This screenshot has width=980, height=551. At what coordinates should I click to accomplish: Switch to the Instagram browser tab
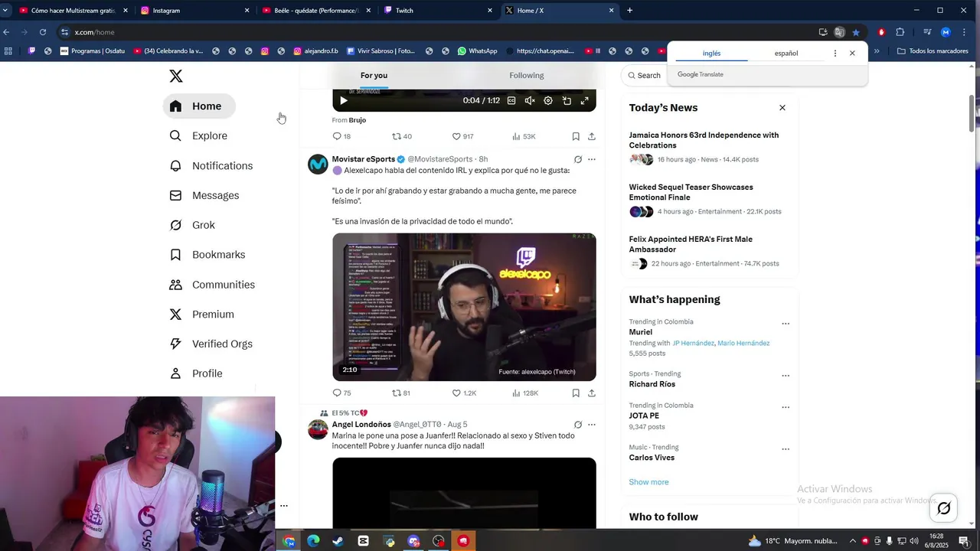tap(195, 11)
